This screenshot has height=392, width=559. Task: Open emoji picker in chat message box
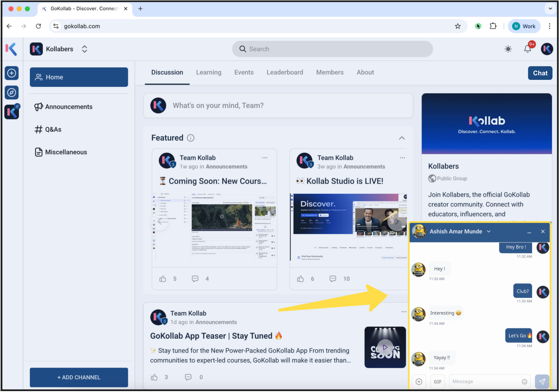(524, 382)
